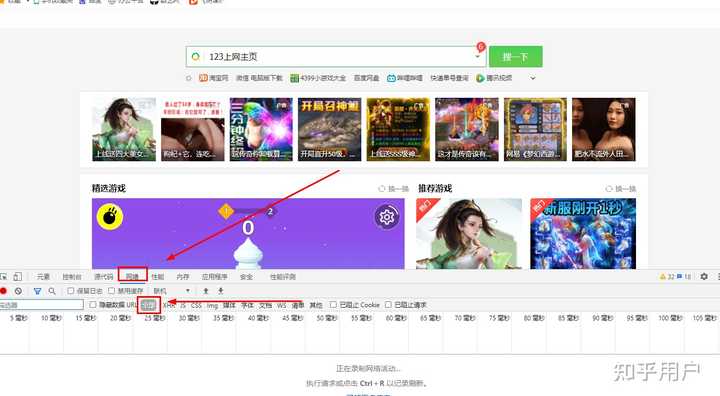Viewport: 720px width, 396px height.
Task: Clear the network log with the circle-slash icon
Action: 18,291
